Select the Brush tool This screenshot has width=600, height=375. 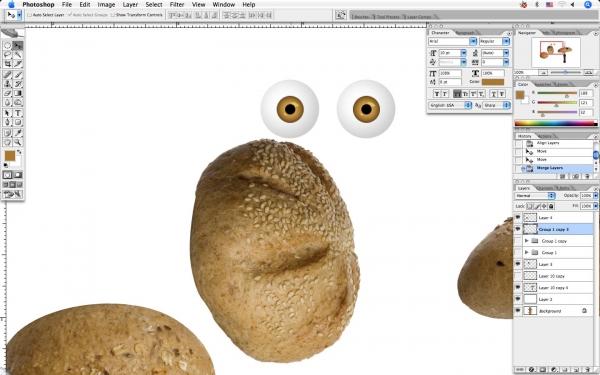[x=18, y=75]
